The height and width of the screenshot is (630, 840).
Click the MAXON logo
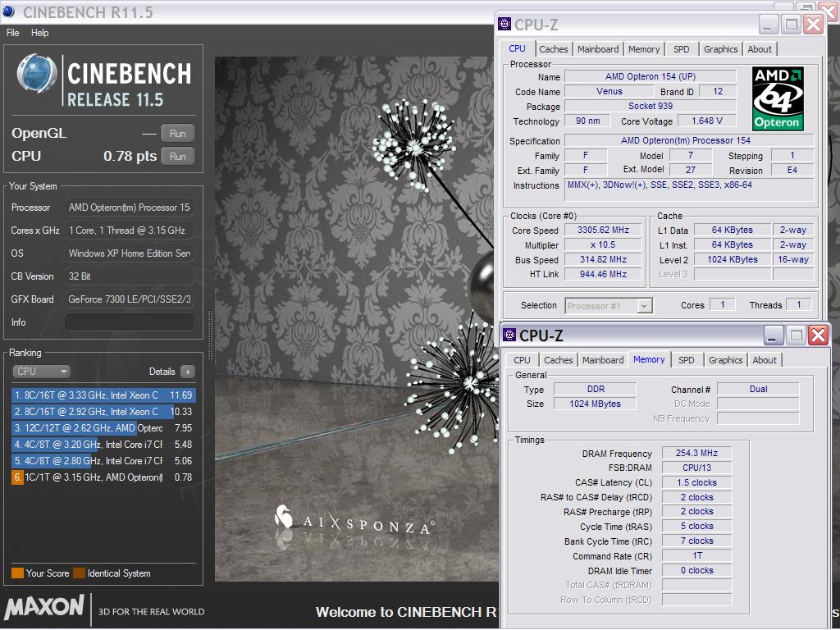click(x=44, y=608)
